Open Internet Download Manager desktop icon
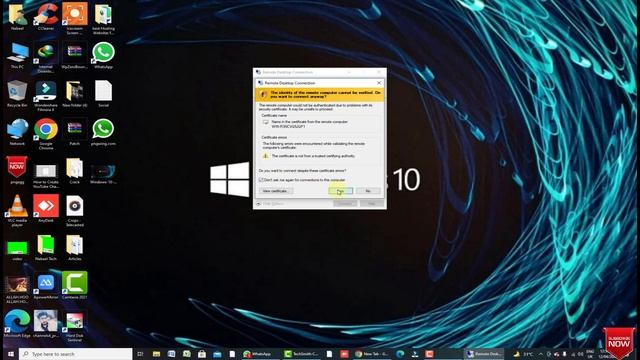This screenshot has height=360, width=640. 46,57
